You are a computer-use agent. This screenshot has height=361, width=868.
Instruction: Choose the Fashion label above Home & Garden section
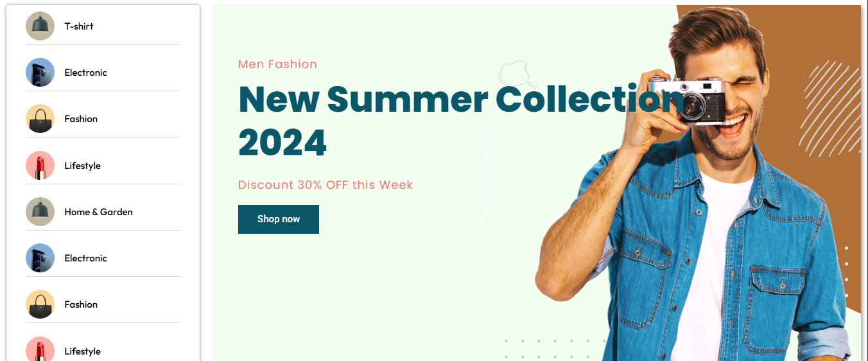81,119
